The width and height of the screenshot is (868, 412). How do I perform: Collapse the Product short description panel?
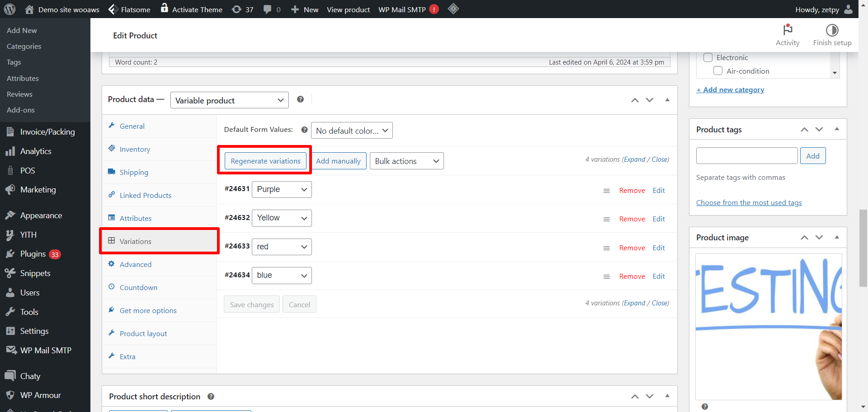tap(667, 396)
